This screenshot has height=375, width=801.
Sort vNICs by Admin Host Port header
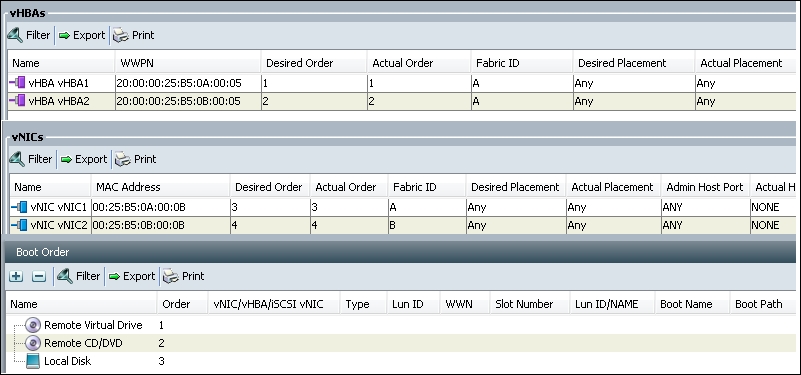705,188
